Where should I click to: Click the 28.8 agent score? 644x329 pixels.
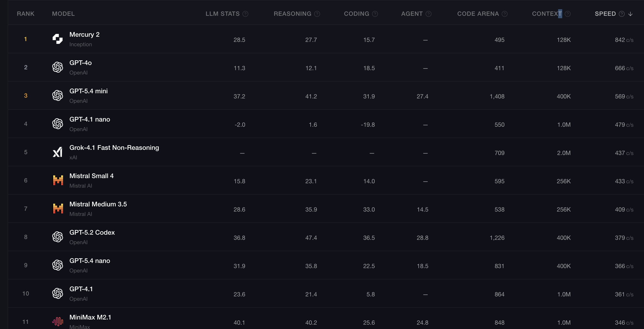423,238
